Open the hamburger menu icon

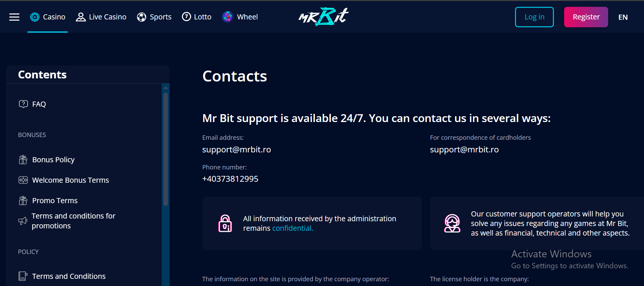pyautogui.click(x=14, y=17)
